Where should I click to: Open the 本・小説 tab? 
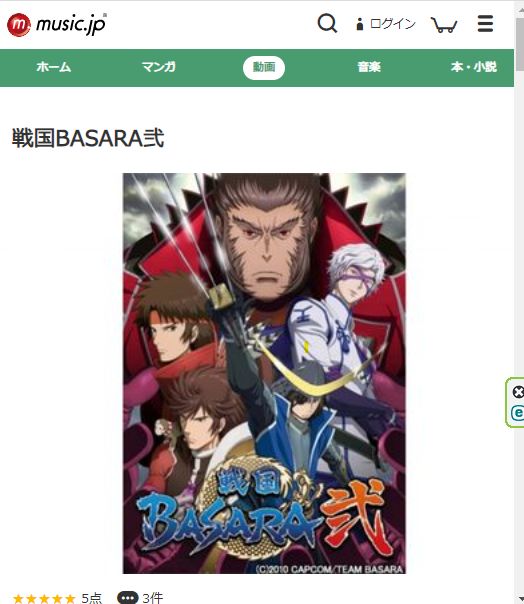click(474, 67)
